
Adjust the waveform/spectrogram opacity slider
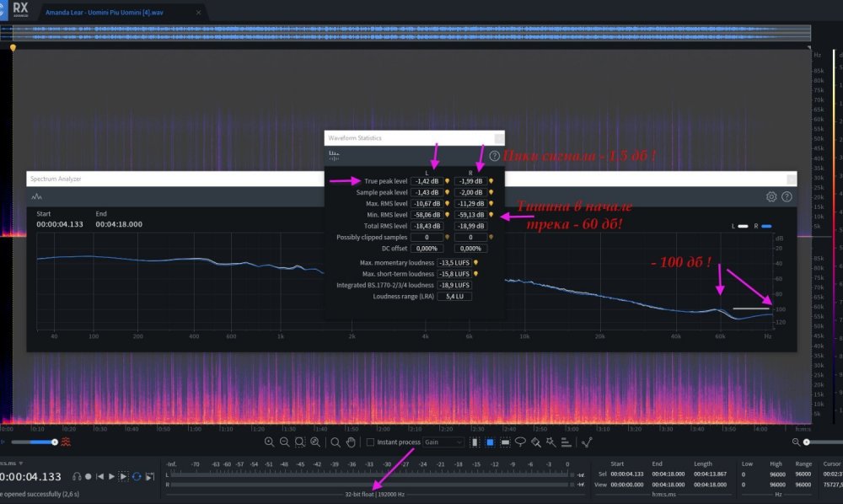54,442
